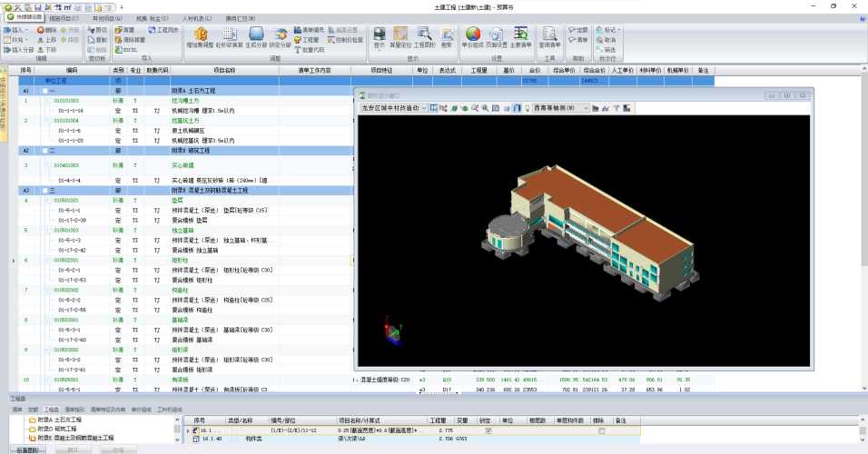Click 项目名称 column header
868x454 pixels.
pos(224,70)
